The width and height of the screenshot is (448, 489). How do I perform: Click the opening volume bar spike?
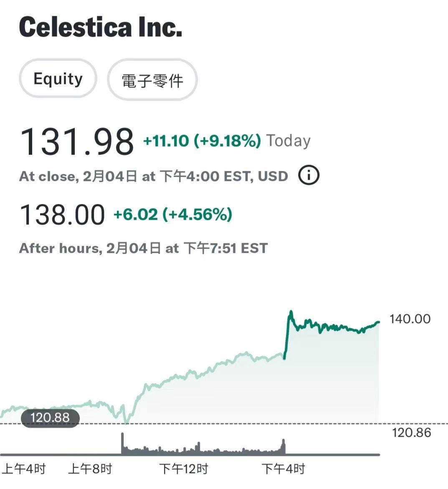click(122, 443)
